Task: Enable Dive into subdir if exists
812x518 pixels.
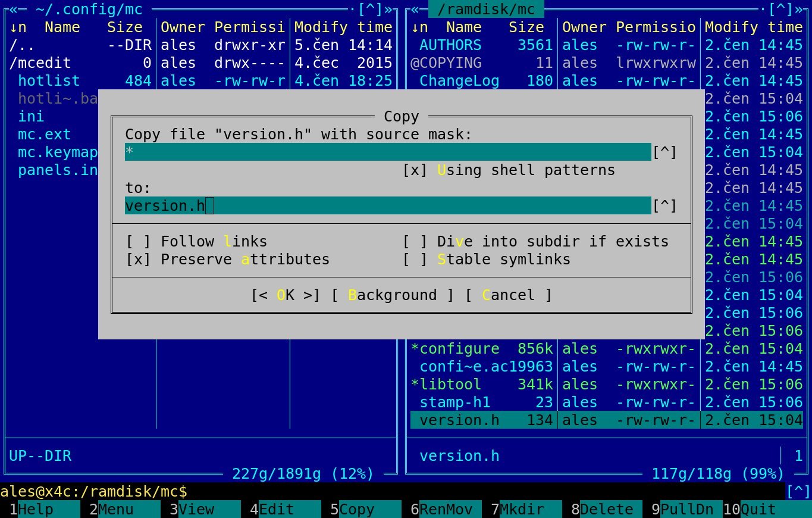Action: (415, 242)
